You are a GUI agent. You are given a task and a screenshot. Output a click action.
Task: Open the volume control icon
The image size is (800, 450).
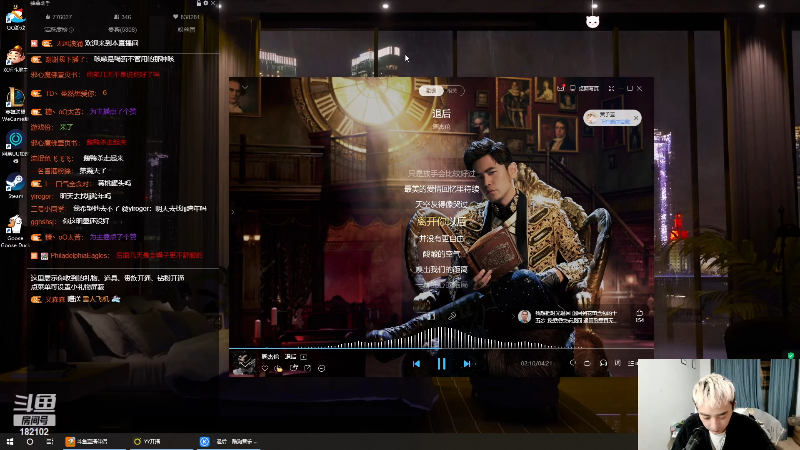(572, 363)
